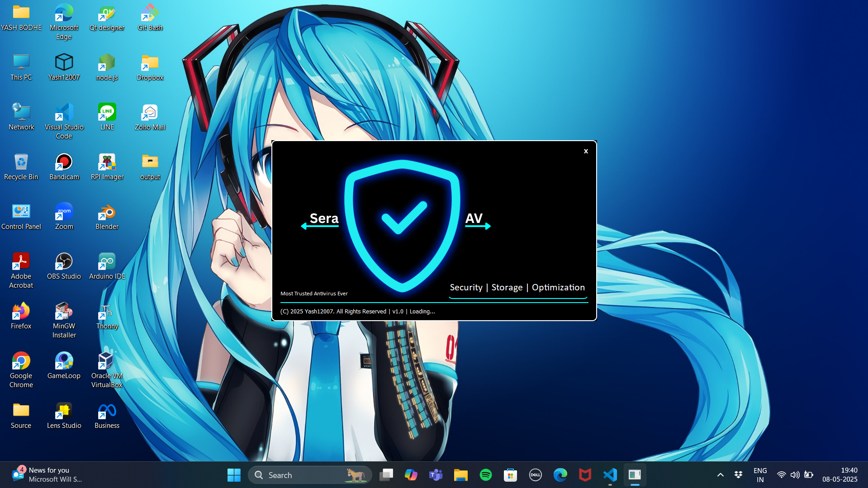Select the Bandicam desktop shortcut

64,167
